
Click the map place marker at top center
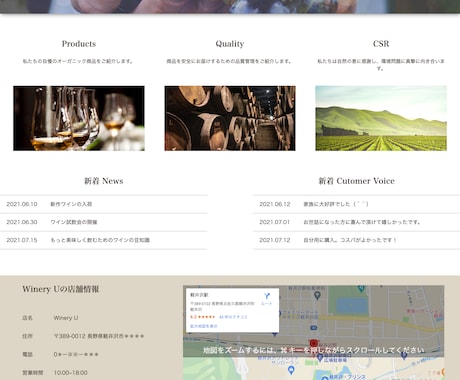click(317, 295)
